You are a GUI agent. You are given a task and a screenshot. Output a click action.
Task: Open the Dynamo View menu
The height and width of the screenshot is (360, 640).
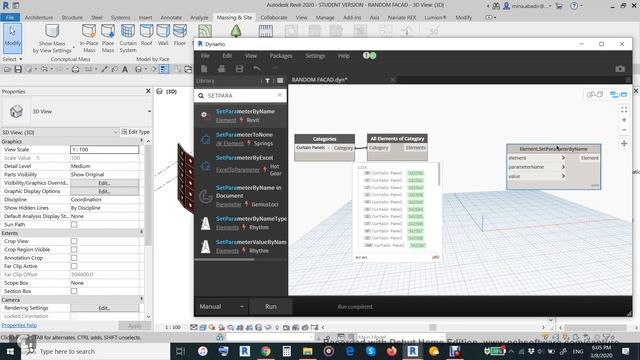pyautogui.click(x=251, y=56)
